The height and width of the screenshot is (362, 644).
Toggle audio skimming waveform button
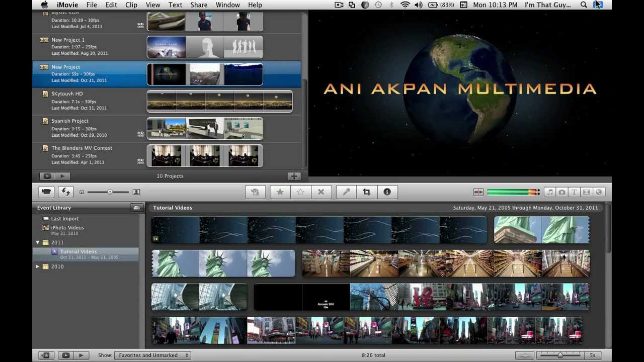click(478, 192)
